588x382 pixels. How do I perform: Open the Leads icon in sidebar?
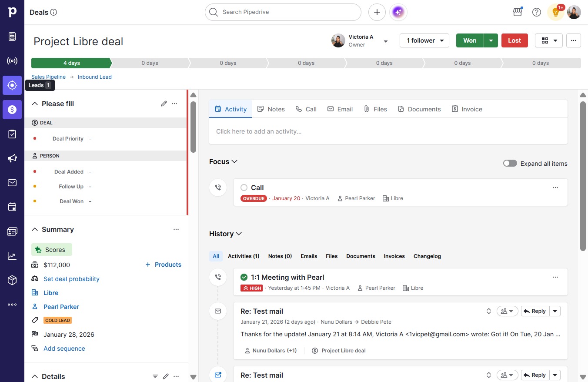[x=12, y=85]
